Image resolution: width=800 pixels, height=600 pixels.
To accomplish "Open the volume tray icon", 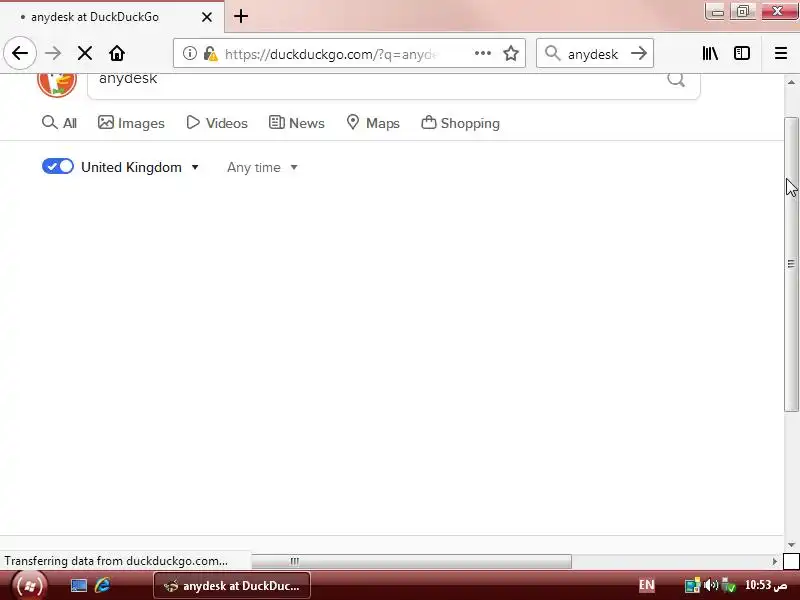I will 711,585.
